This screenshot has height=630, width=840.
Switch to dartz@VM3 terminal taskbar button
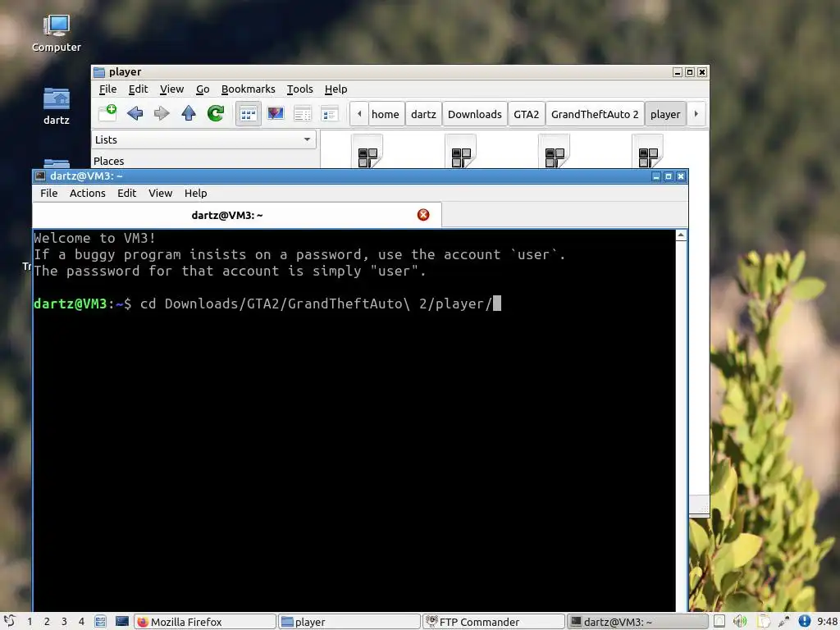[x=637, y=622]
